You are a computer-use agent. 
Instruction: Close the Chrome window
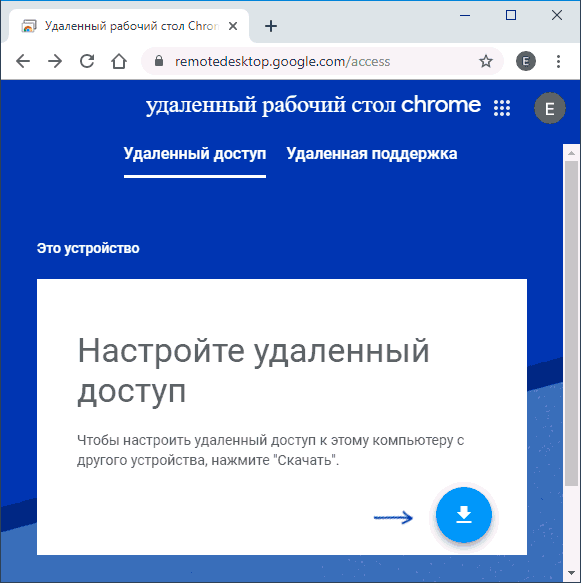pyautogui.click(x=556, y=16)
